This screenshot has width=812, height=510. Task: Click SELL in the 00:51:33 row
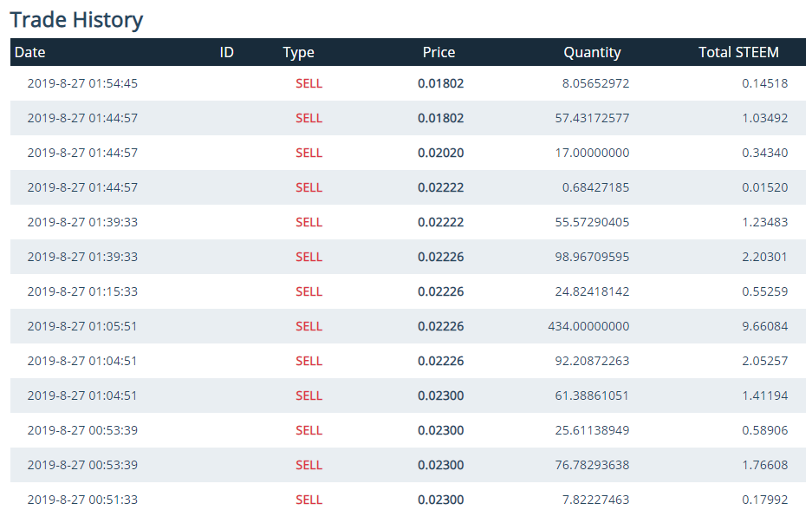[309, 500]
